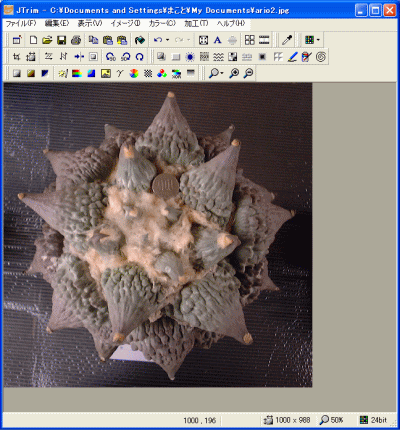Click the eyedropper color picker icon
Image resolution: width=400 pixels, height=430 pixels.
pyautogui.click(x=287, y=40)
